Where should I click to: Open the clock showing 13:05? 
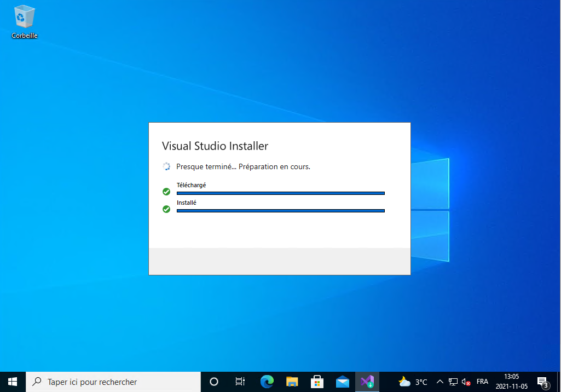coord(511,381)
